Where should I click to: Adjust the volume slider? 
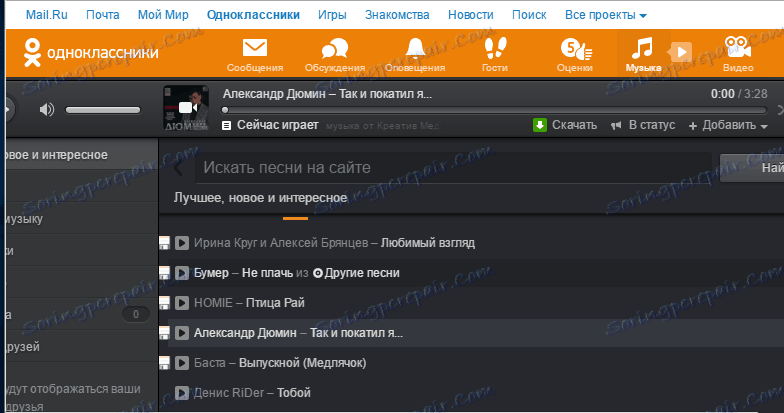103,110
